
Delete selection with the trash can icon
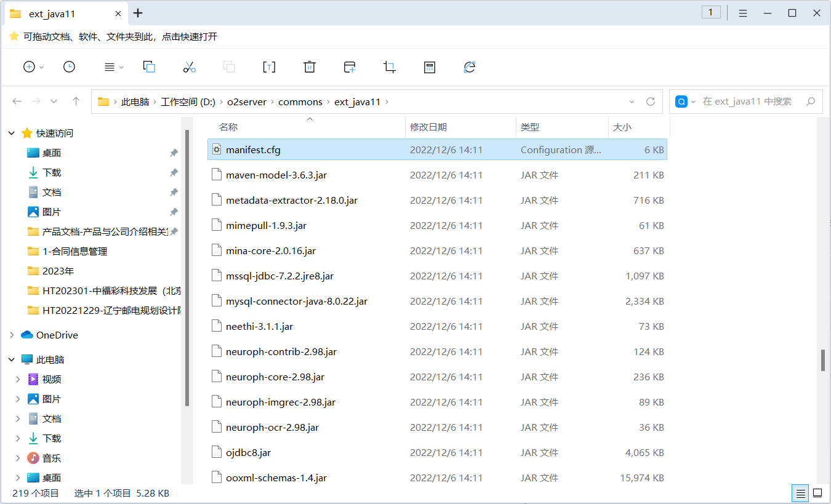pos(310,67)
